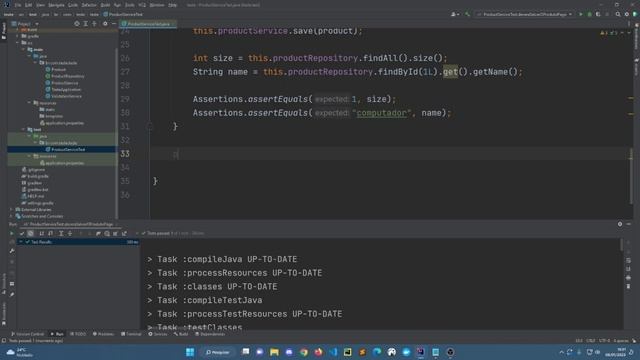The width and height of the screenshot is (640, 360).
Task: Expand Scratches and Consoles node
Action: tap(11, 216)
